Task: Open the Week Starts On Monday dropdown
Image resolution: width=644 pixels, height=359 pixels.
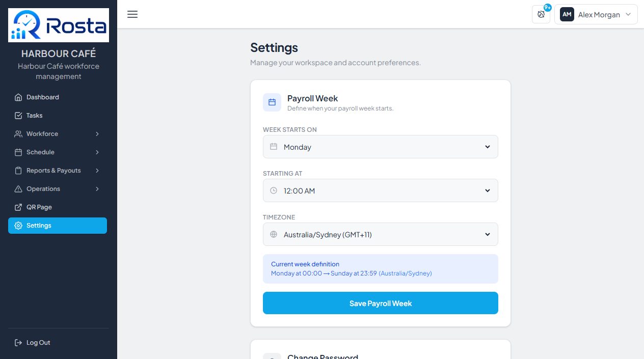Action: click(381, 147)
